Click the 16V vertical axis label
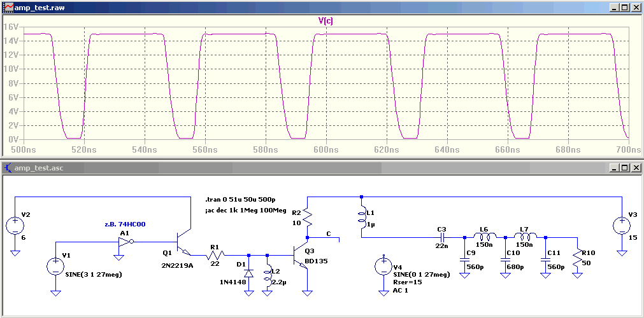 pos(11,27)
